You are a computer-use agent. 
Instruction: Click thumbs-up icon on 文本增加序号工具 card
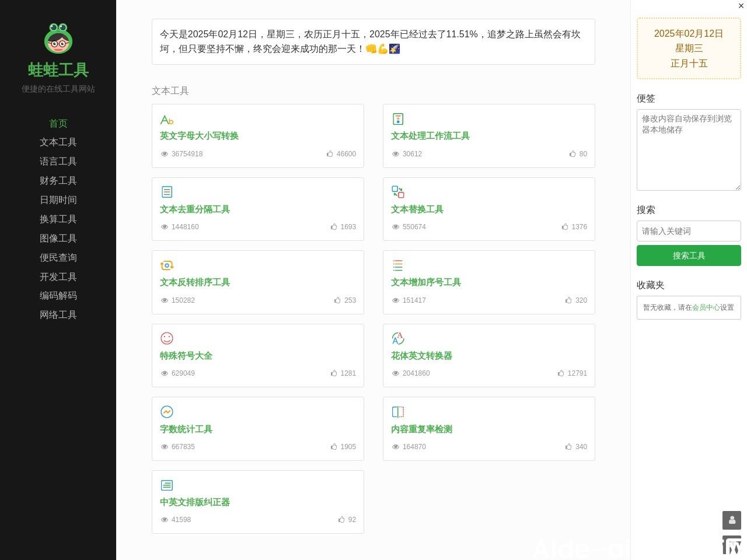(569, 300)
